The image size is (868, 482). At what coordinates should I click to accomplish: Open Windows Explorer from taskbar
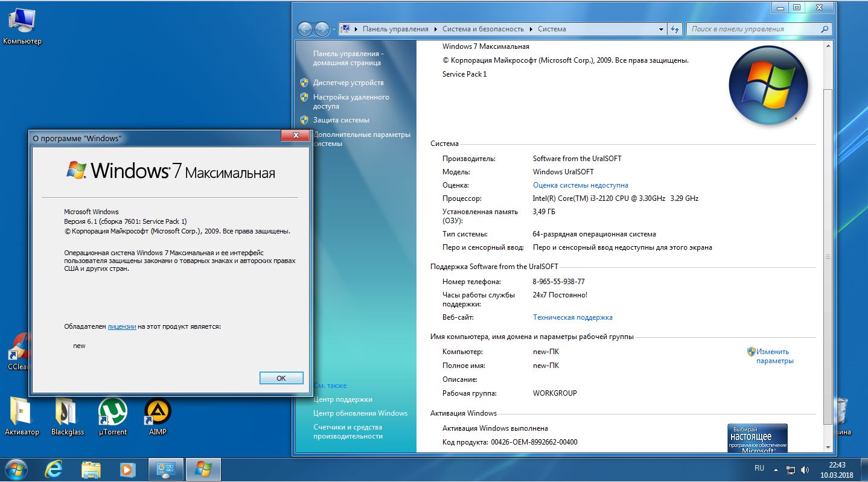coord(91,469)
